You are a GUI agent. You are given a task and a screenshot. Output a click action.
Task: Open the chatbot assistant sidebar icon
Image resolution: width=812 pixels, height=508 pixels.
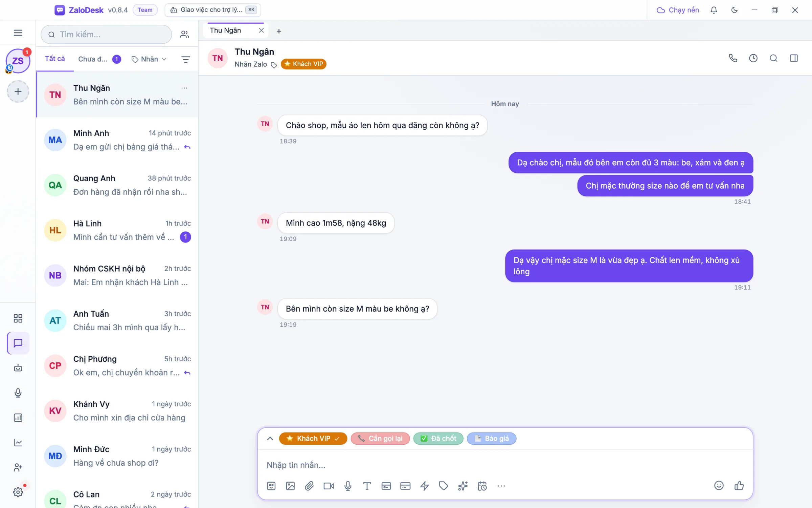18,368
